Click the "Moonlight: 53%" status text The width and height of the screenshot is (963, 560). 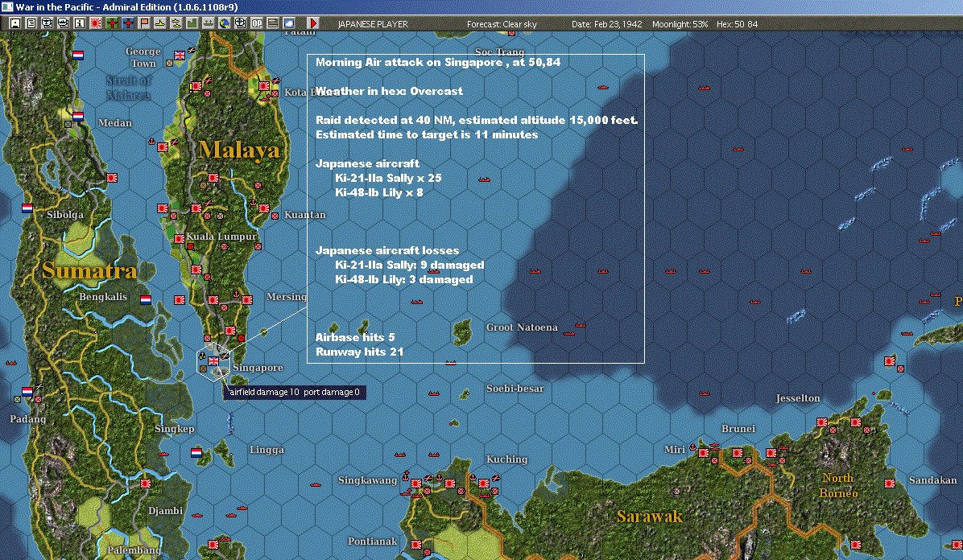pos(680,24)
